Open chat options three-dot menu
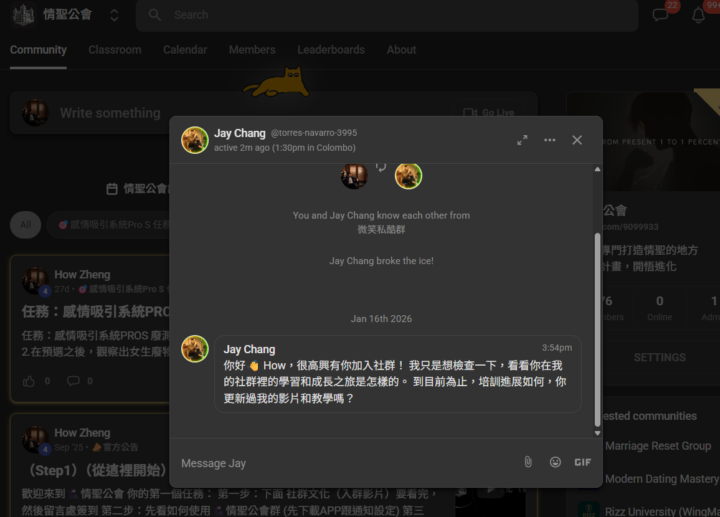Viewport: 720px width, 517px height. 550,140
